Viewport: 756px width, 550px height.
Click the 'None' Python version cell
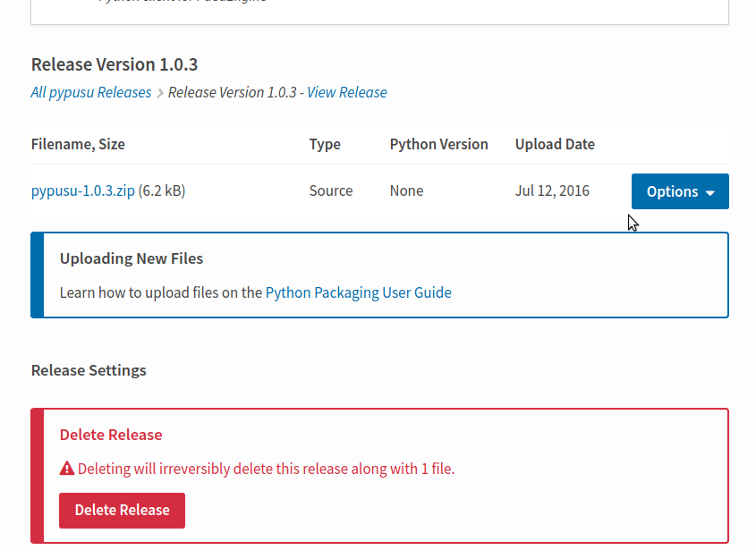pyautogui.click(x=406, y=190)
